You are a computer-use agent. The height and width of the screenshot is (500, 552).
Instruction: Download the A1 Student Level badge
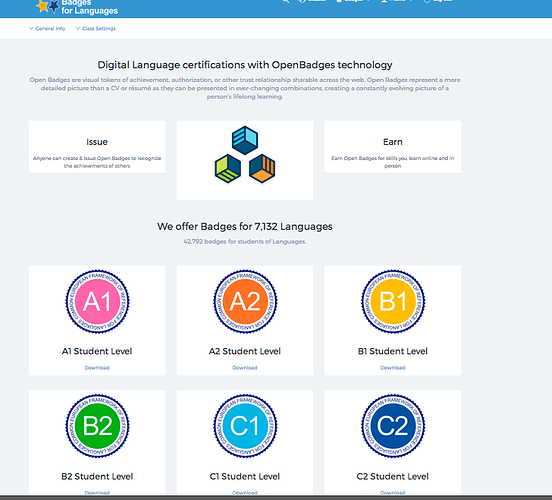[x=97, y=368]
